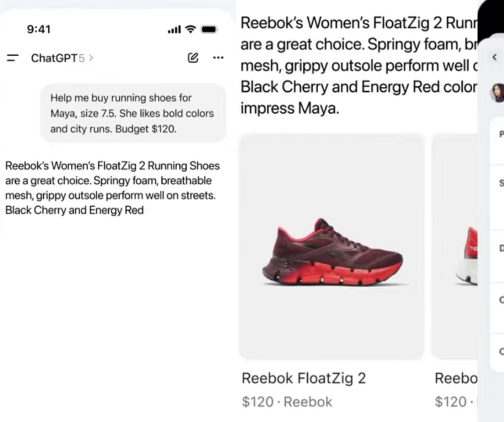Image resolution: width=504 pixels, height=422 pixels.
Task: Open the three-dot more options menu
Action: click(x=218, y=58)
